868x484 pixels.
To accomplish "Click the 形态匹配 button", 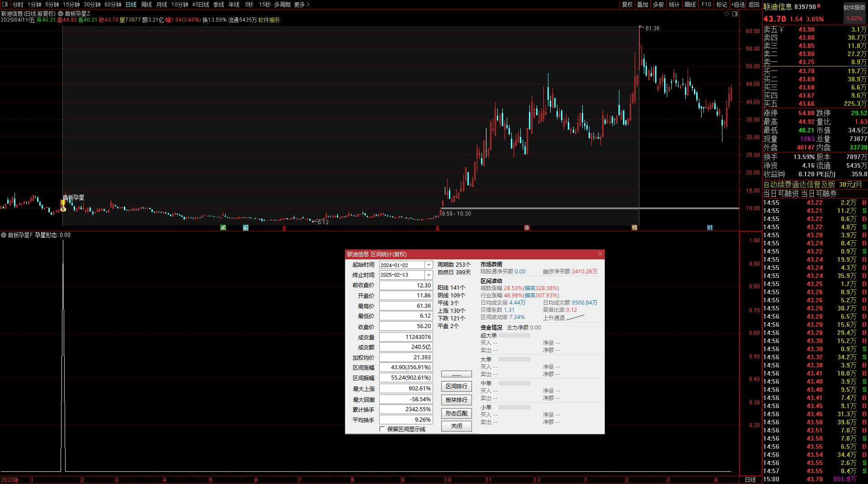I will pos(457,414).
